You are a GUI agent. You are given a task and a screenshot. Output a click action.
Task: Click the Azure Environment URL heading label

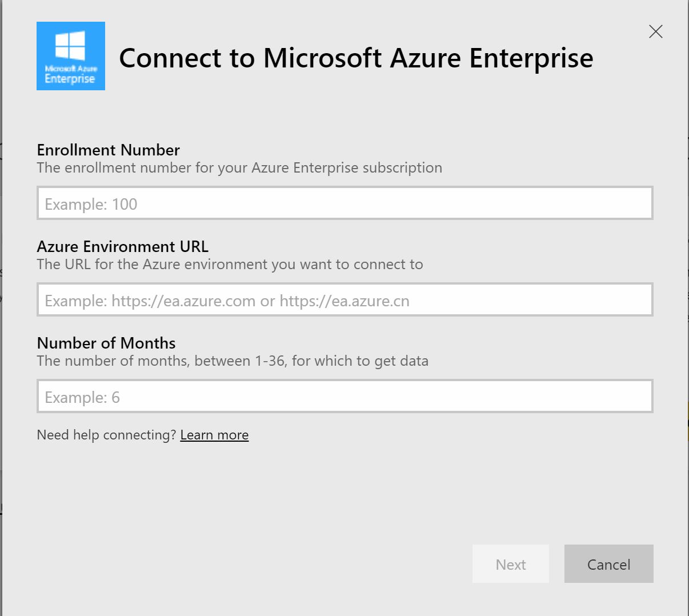pyautogui.click(x=123, y=247)
